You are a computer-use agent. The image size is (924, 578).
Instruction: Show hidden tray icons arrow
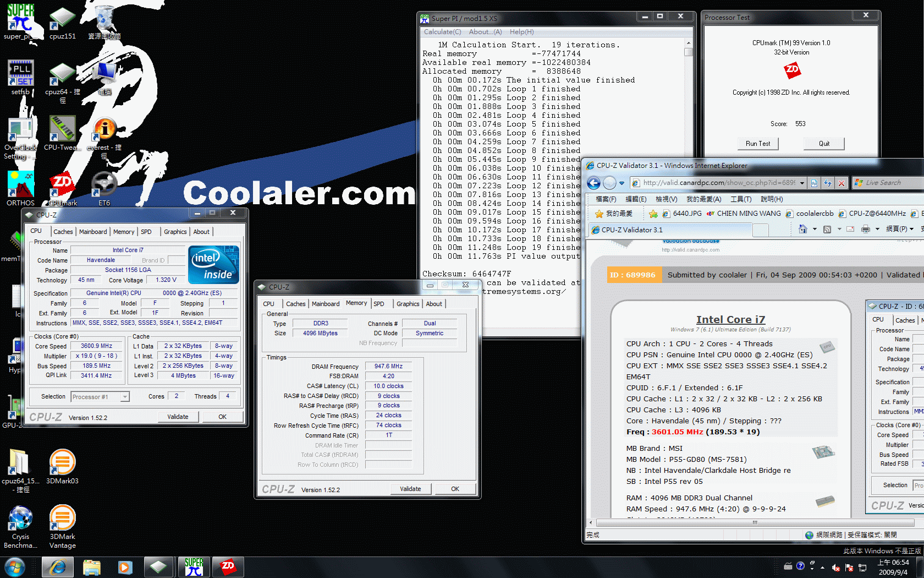pyautogui.click(x=822, y=567)
